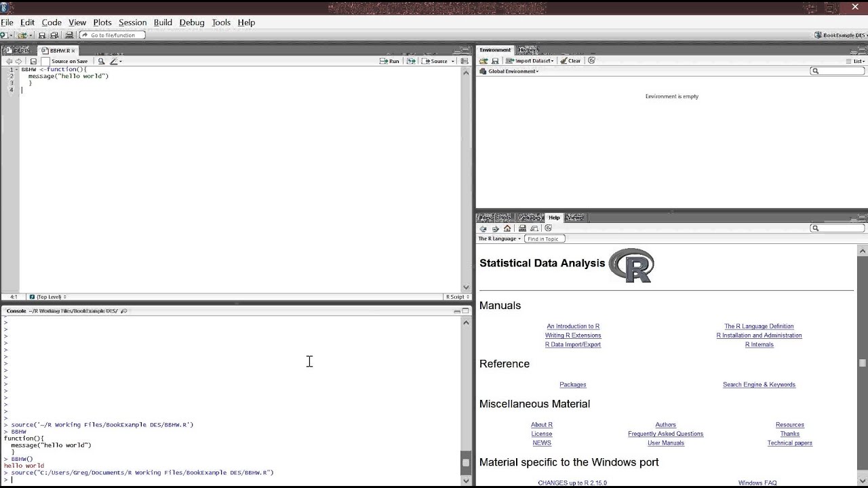Viewport: 868px width, 488px height.
Task: Go forward in Help pane
Action: click(495, 228)
